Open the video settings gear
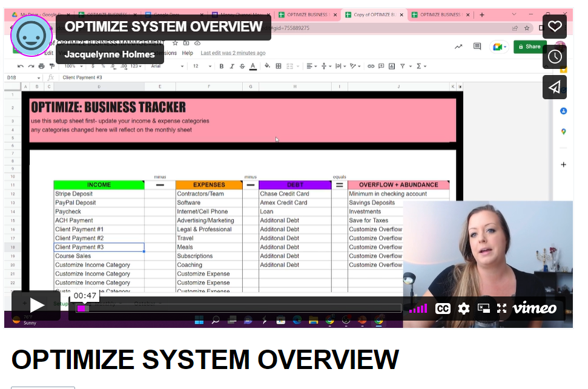The image size is (588, 389). (x=464, y=309)
